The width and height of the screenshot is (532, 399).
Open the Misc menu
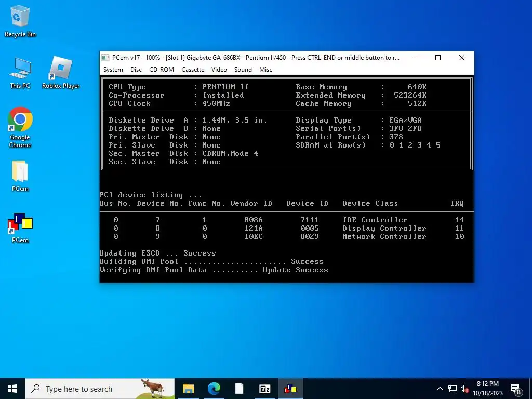265,70
